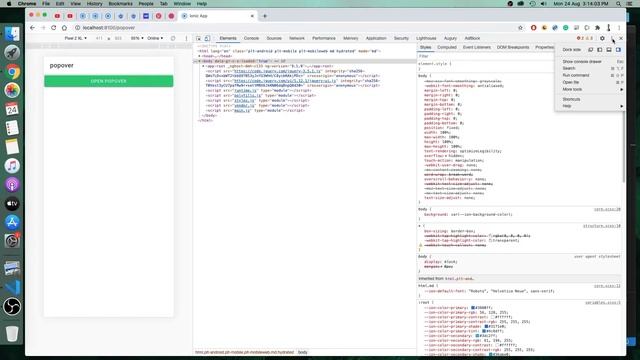Open Music app from the Dock

[12, 166]
